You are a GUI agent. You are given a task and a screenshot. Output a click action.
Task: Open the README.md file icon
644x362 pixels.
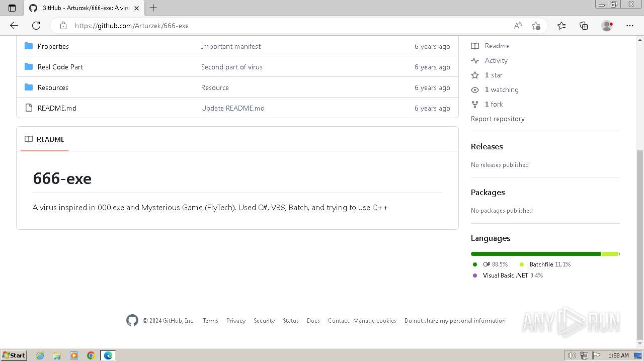pos(29,108)
